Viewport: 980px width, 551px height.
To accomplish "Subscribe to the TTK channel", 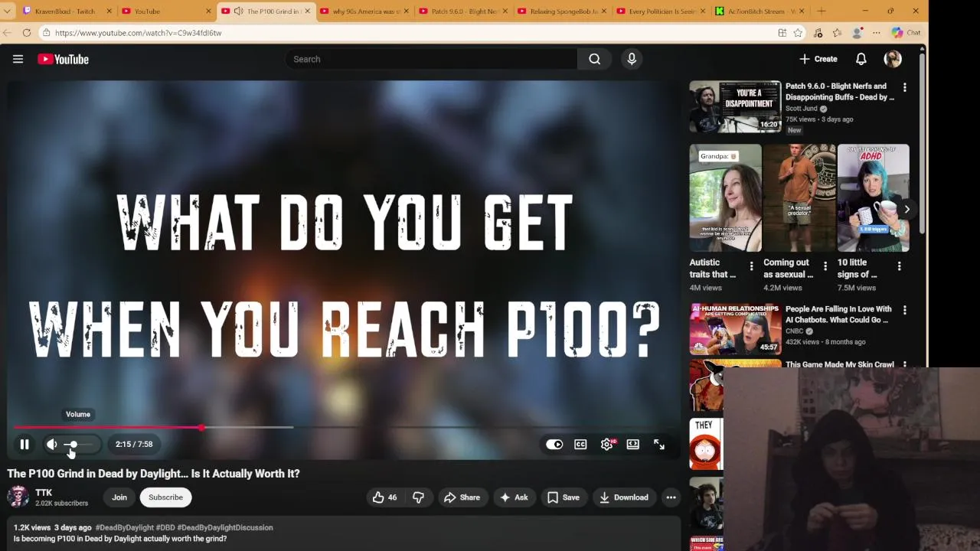I will pyautogui.click(x=165, y=497).
